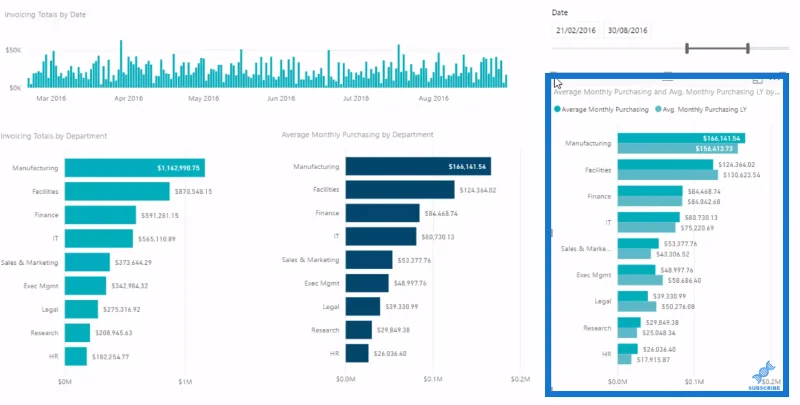This screenshot has width=800, height=405.
Task: Select the HR bar showing $182,254.77
Action: coord(76,357)
